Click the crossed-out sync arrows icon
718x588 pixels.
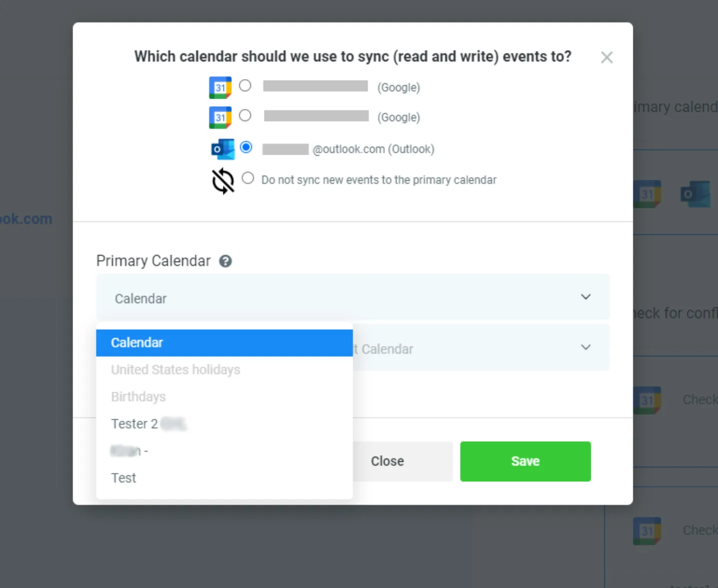223,181
